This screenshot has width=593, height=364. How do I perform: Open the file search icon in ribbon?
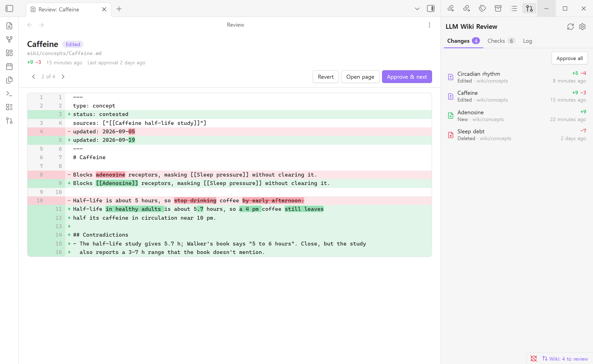[x=9, y=26]
